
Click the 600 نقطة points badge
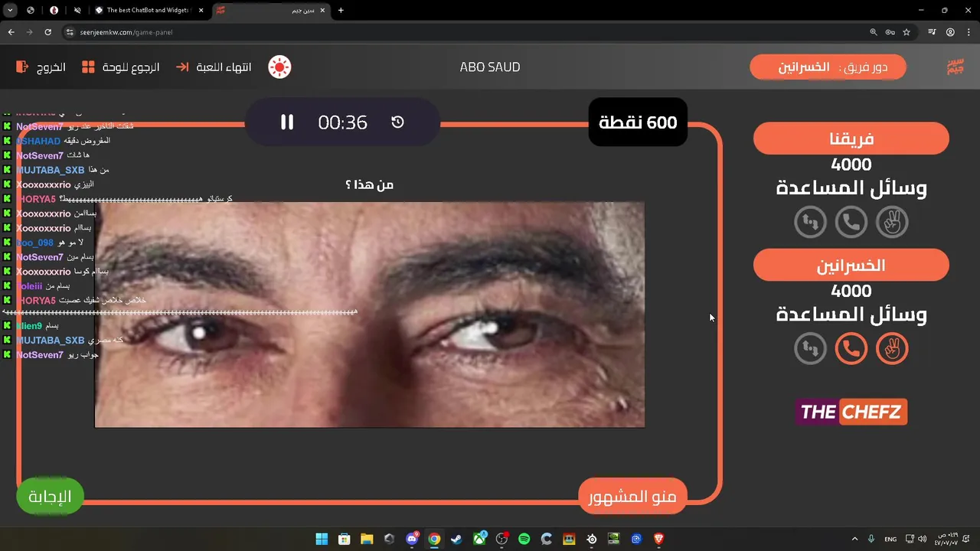click(638, 122)
